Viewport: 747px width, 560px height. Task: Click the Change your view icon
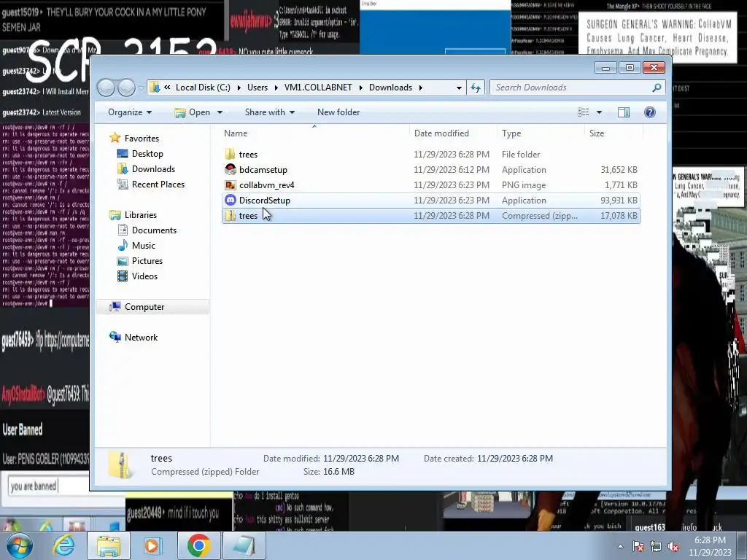pyautogui.click(x=584, y=112)
